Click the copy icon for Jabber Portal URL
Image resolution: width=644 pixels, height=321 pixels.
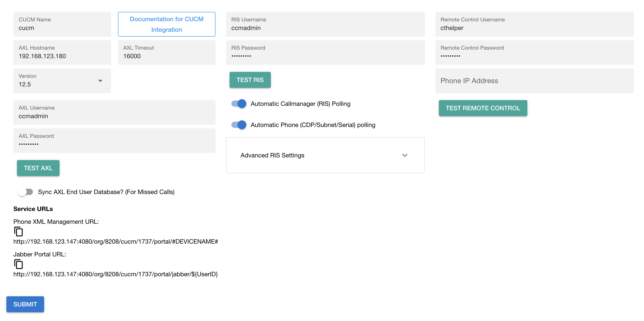[19, 265]
